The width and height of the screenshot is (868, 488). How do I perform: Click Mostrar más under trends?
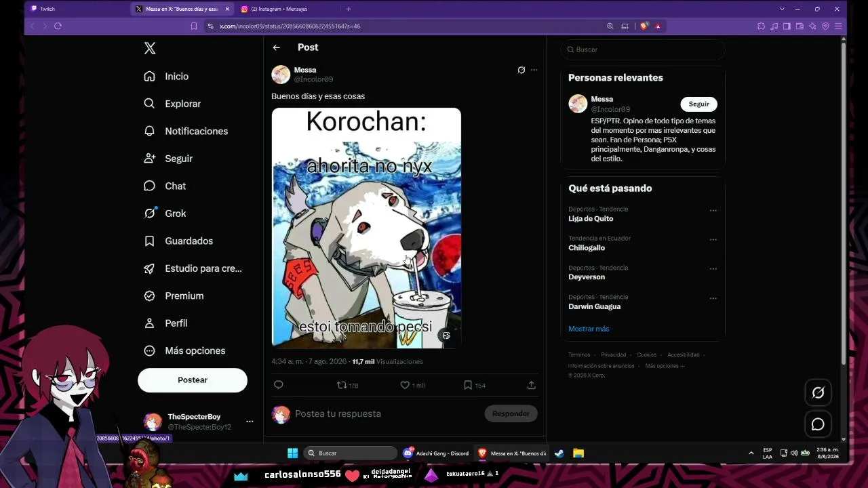click(x=589, y=329)
